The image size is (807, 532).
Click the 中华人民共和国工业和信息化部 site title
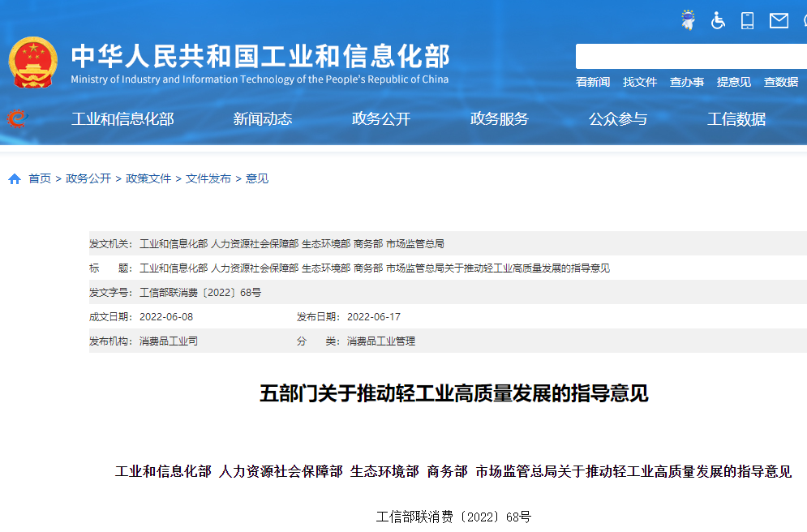click(260, 56)
